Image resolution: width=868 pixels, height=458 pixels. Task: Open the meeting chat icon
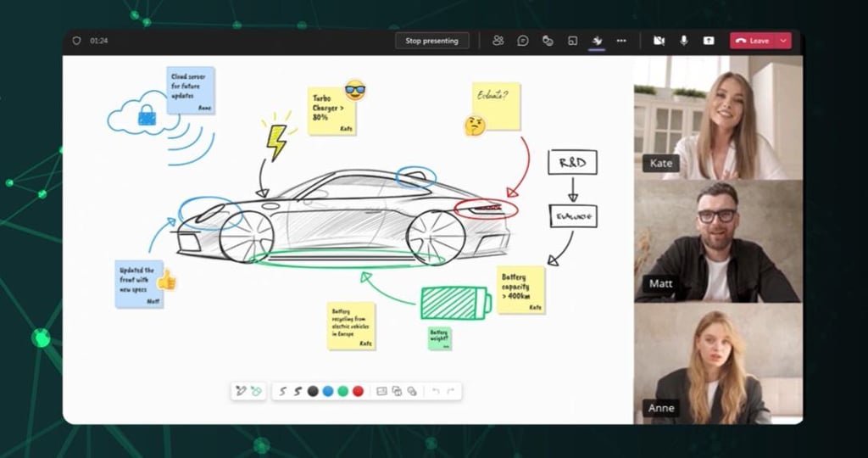(522, 41)
